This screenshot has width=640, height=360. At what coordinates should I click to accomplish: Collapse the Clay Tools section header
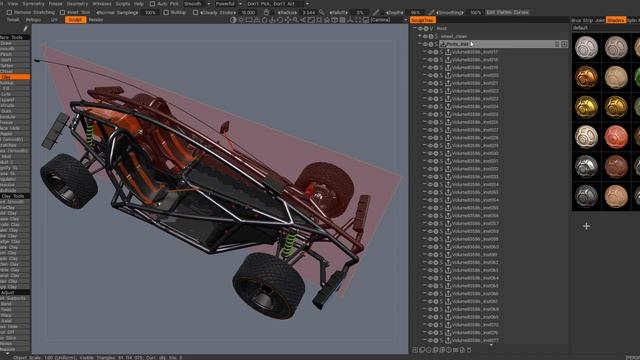coord(15,196)
